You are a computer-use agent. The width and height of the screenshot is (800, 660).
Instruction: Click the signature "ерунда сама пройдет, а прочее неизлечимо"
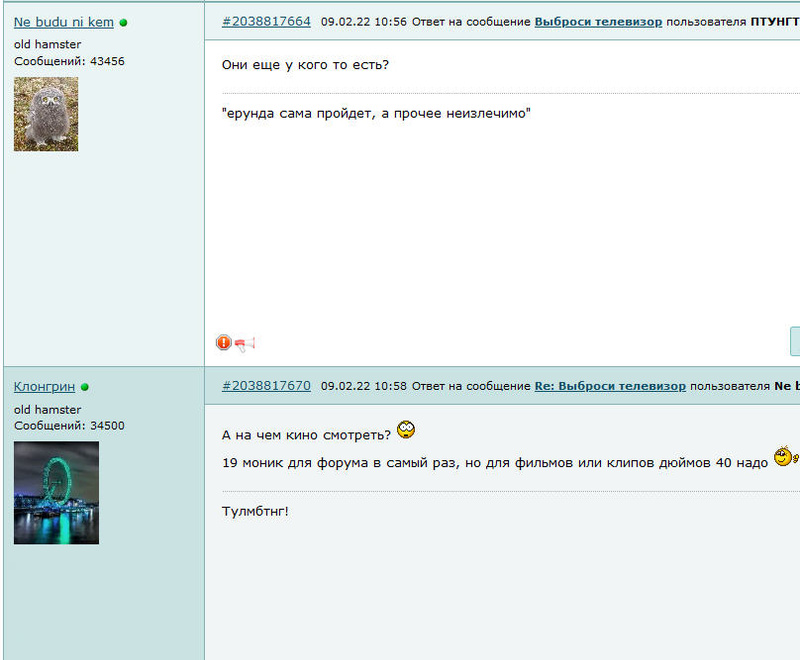(376, 113)
